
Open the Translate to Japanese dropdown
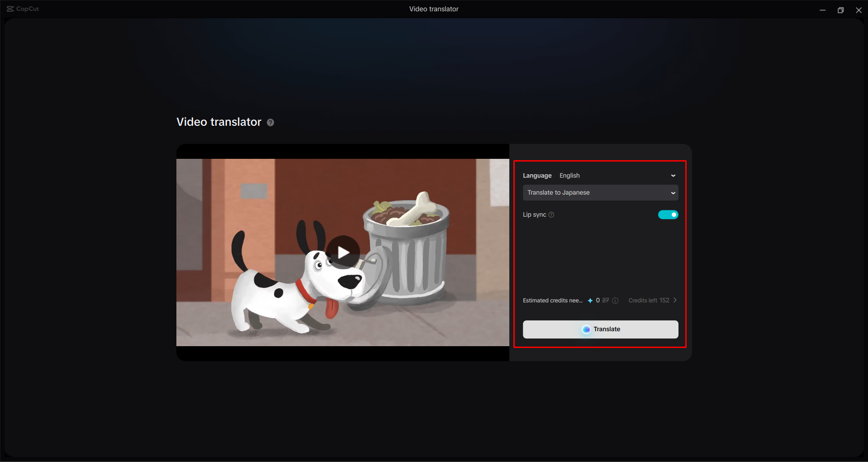click(x=600, y=192)
